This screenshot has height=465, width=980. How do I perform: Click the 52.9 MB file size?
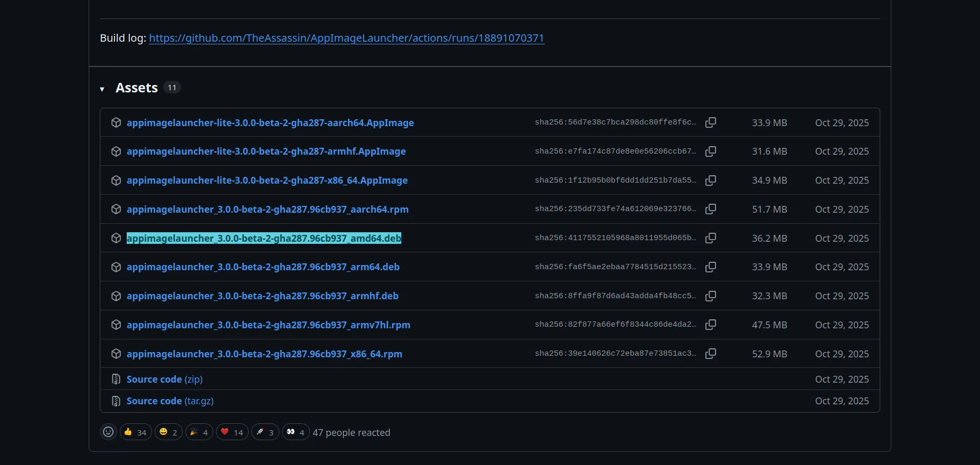[769, 354]
